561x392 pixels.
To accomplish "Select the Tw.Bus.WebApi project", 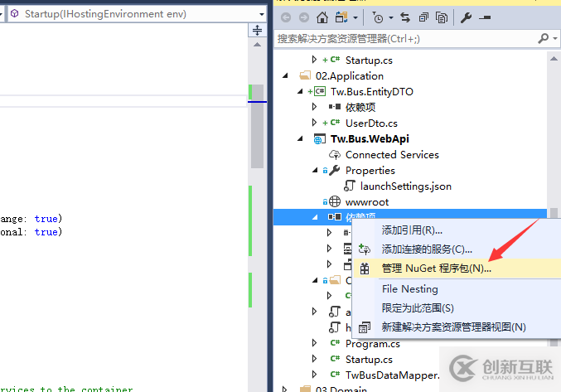I will click(370, 138).
